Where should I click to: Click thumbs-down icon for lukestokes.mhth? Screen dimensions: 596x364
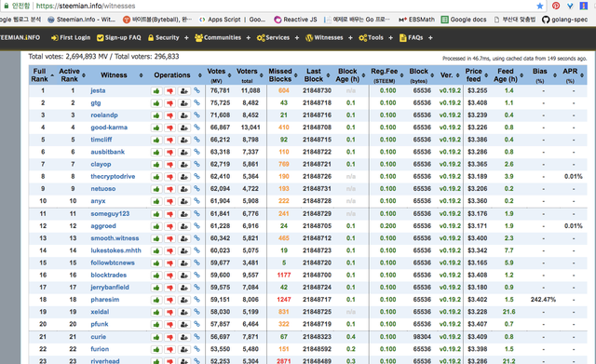[169, 251]
